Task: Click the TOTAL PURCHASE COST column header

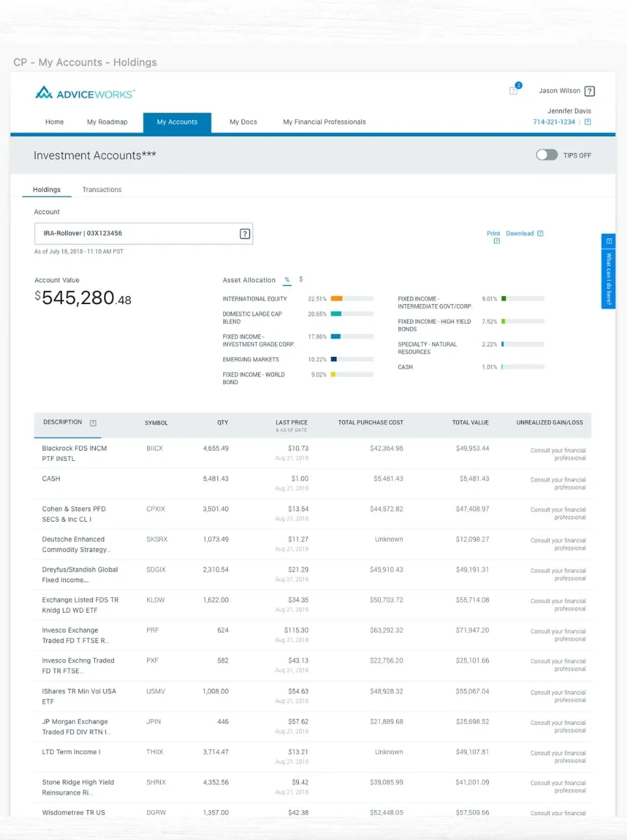Action: (x=370, y=423)
